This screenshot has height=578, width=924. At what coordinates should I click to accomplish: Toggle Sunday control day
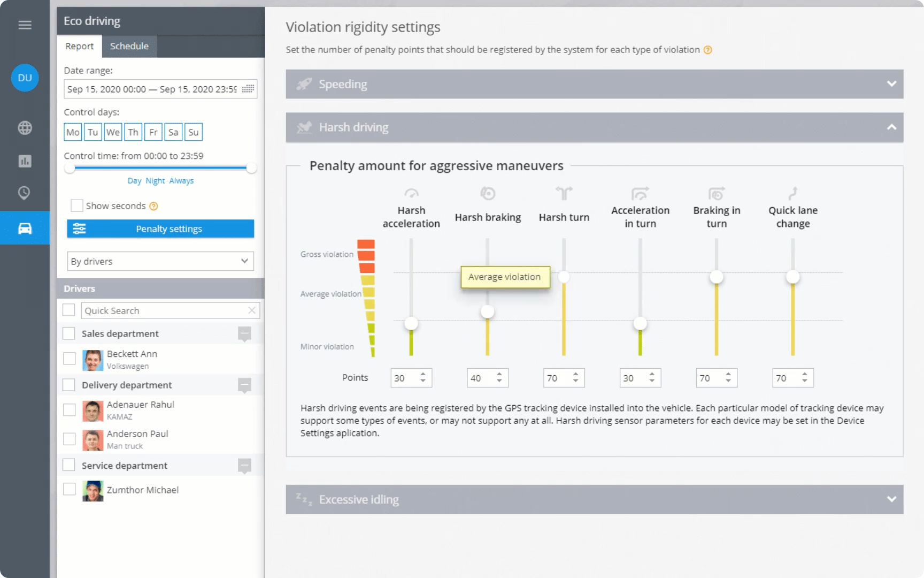click(x=194, y=132)
